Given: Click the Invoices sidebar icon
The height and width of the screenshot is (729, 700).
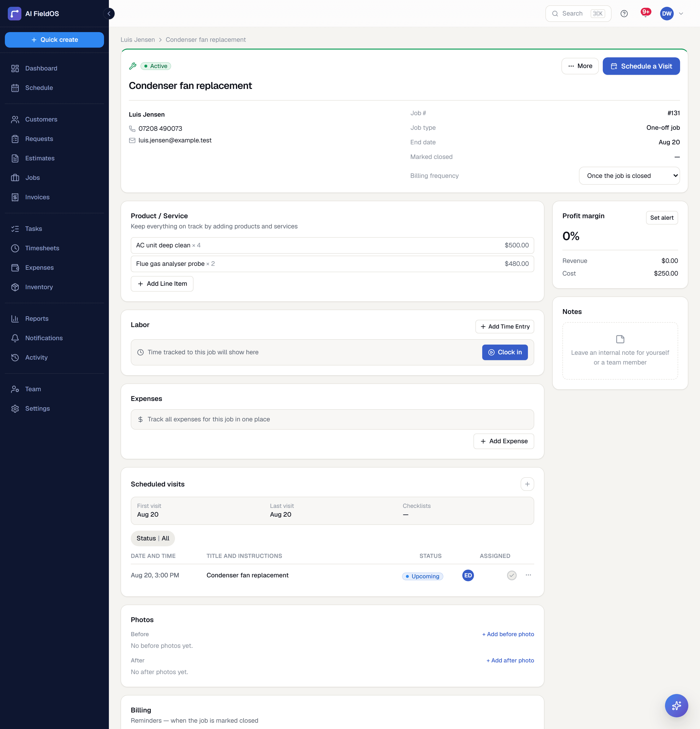Looking at the screenshot, I should (15, 197).
